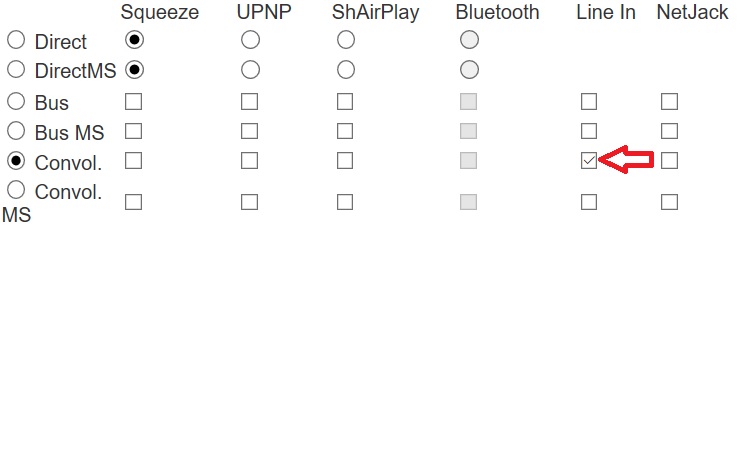
Task: Enable UPNP checkbox in Bus MS row
Action: tap(250, 131)
